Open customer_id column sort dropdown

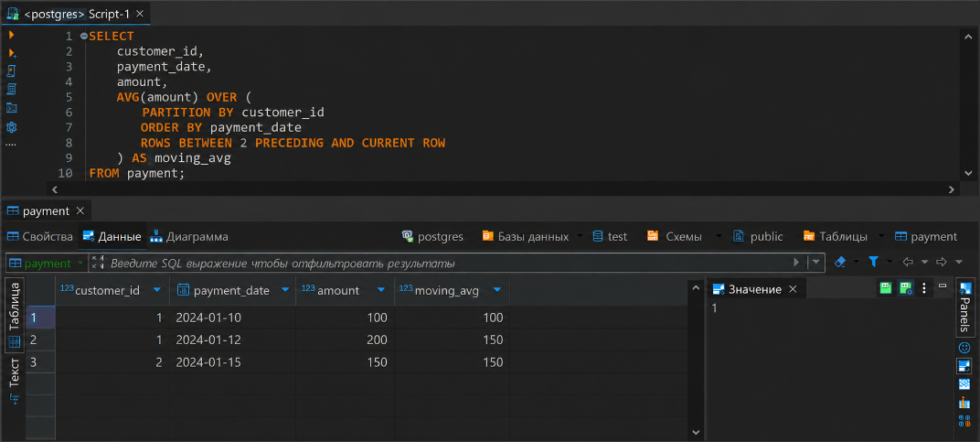pyautogui.click(x=157, y=290)
